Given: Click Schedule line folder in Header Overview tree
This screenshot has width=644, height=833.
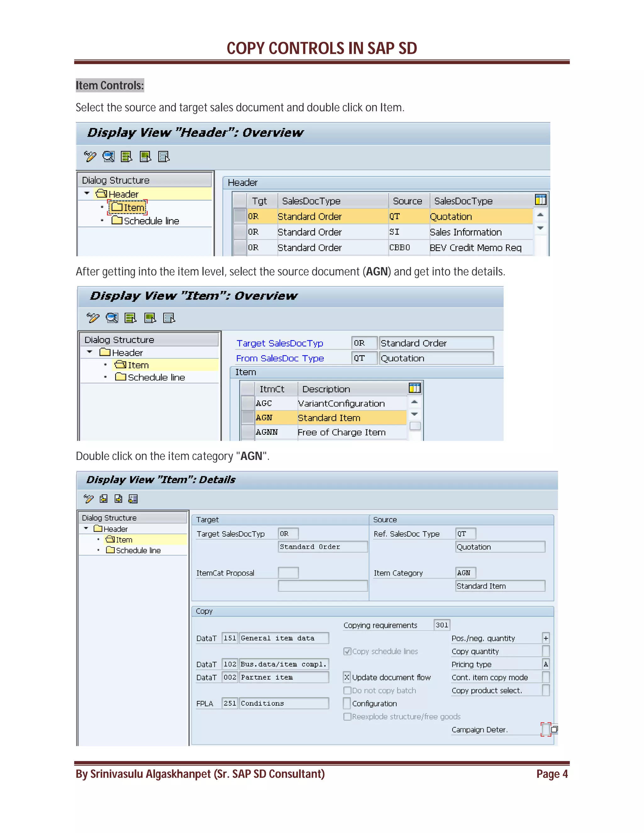Looking at the screenshot, I should tap(145, 221).
